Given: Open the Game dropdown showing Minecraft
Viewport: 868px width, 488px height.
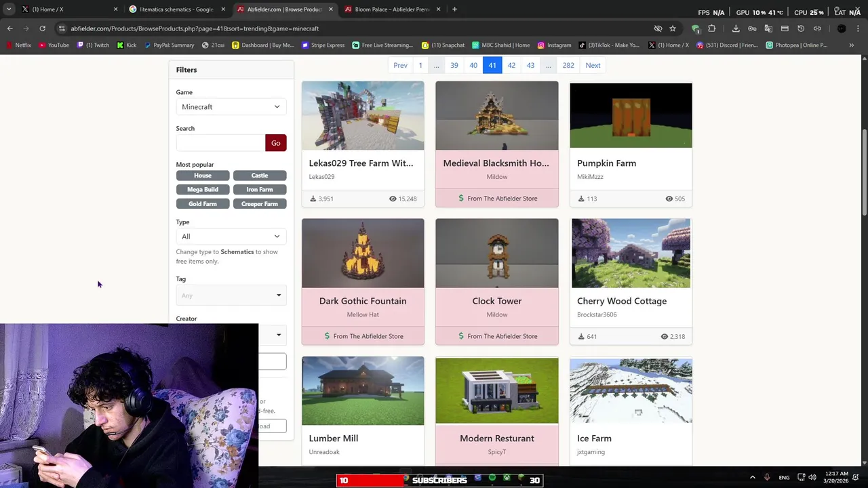Looking at the screenshot, I should point(231,107).
